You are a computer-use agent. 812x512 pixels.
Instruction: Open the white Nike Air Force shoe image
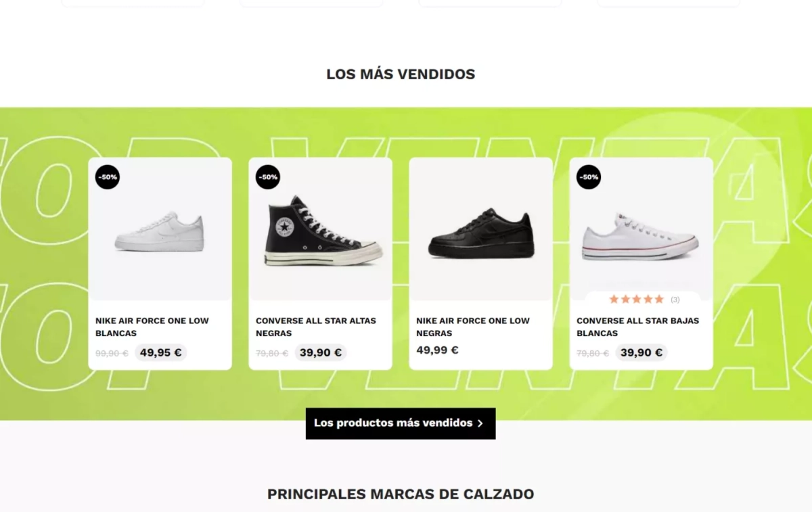tap(160, 232)
